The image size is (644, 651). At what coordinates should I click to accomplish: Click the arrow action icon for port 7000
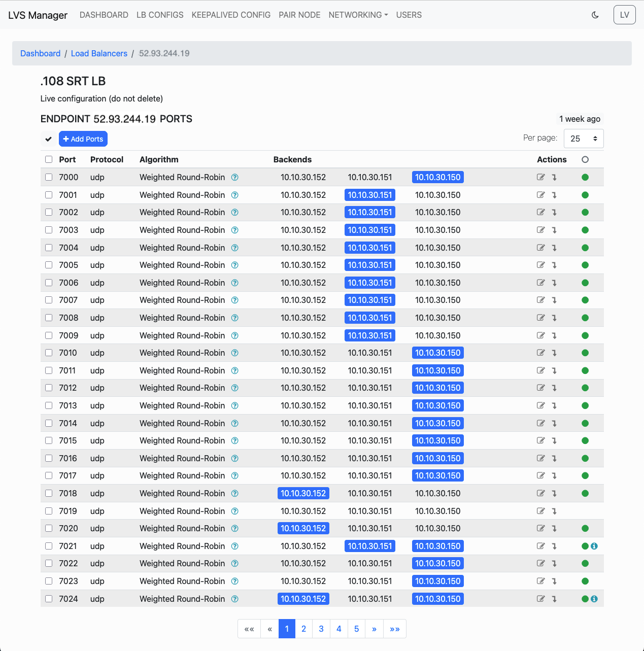554,178
